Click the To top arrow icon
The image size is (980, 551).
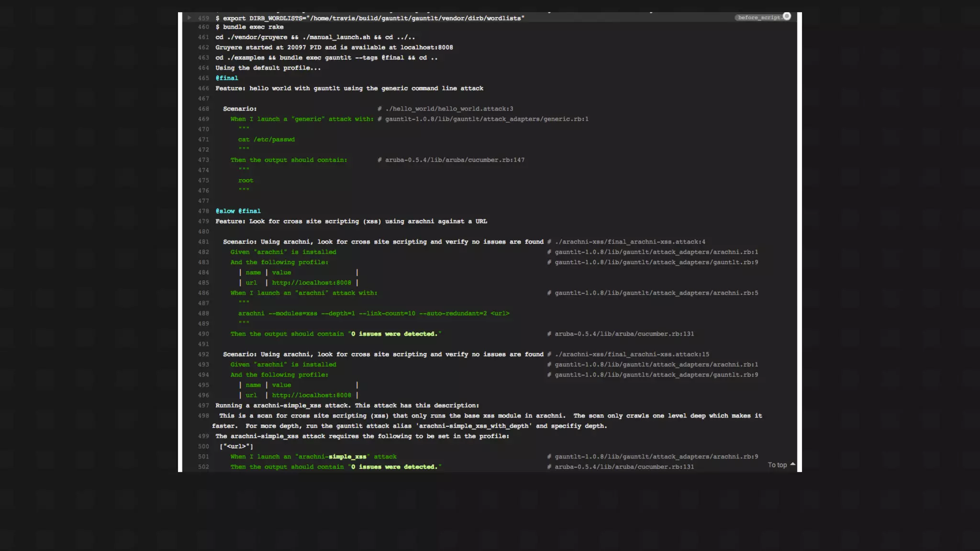click(793, 464)
